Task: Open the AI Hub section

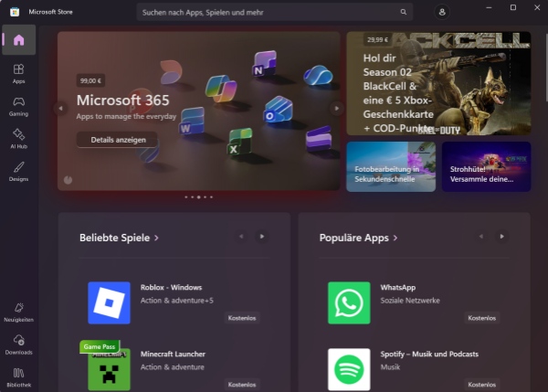Action: click(x=19, y=139)
